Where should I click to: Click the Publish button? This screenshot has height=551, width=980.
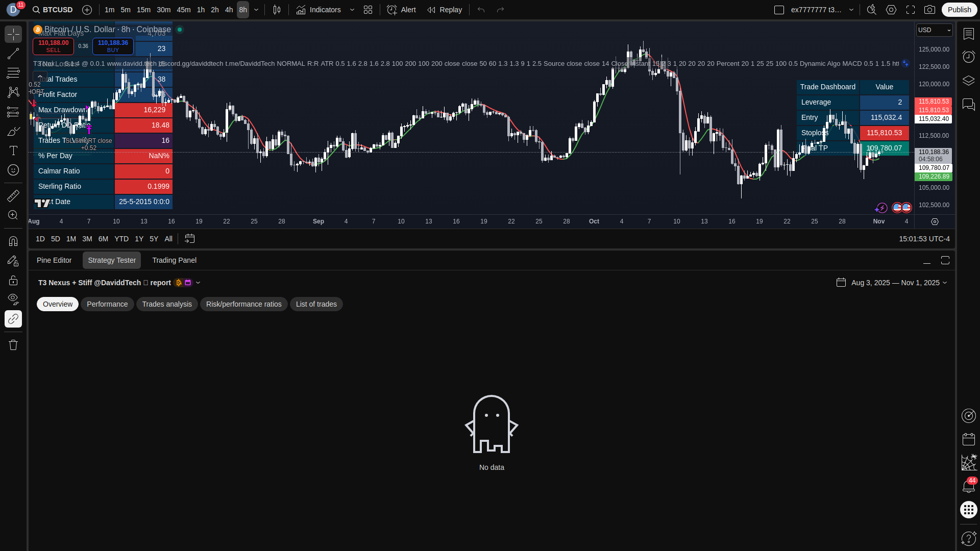(x=959, y=10)
